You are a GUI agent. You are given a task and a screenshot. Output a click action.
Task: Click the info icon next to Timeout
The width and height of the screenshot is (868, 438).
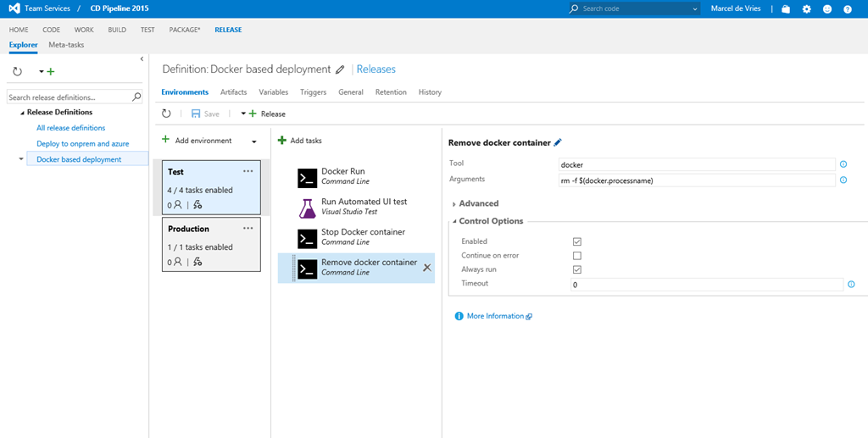click(x=851, y=285)
